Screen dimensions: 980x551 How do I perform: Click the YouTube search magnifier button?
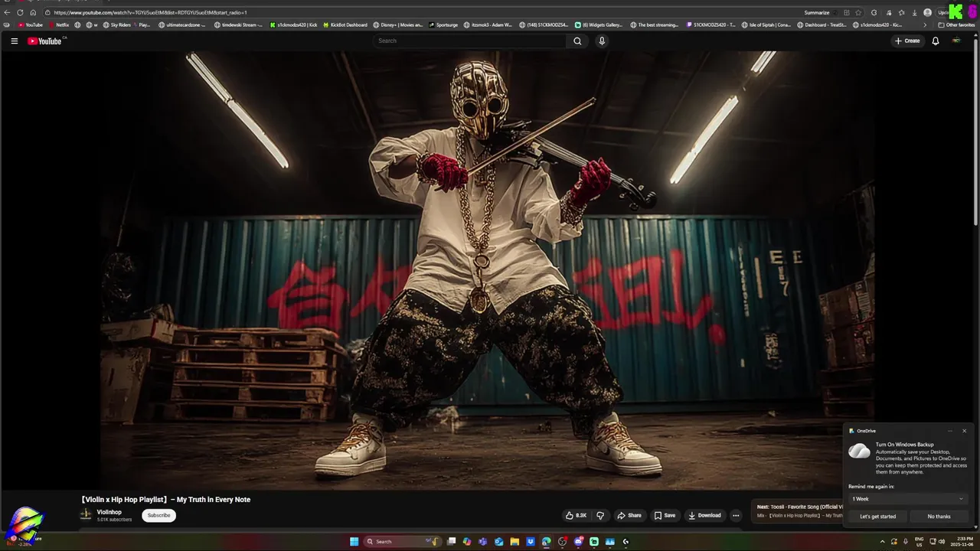[x=577, y=41]
